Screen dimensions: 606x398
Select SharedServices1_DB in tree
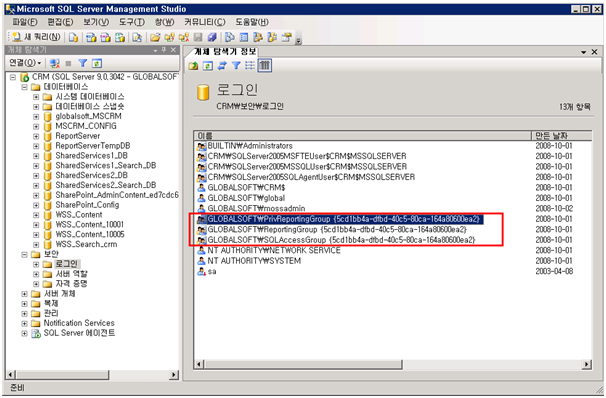pyautogui.click(x=91, y=156)
